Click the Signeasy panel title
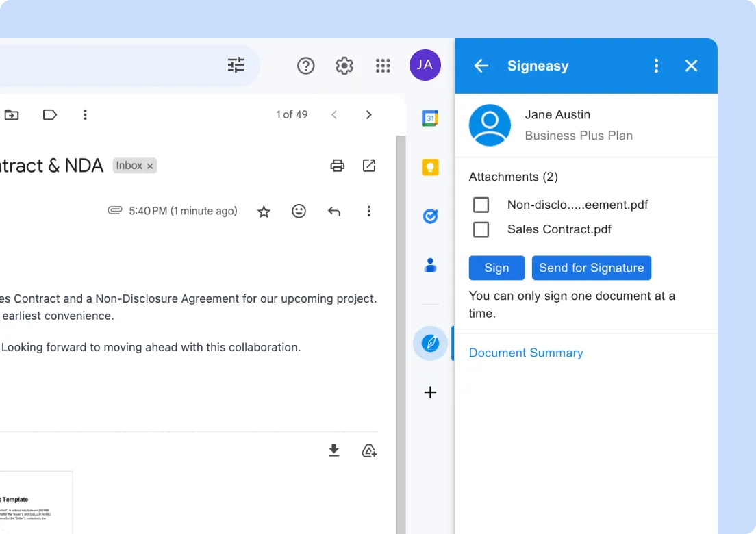Screen dimensions: 756x534 (538, 66)
